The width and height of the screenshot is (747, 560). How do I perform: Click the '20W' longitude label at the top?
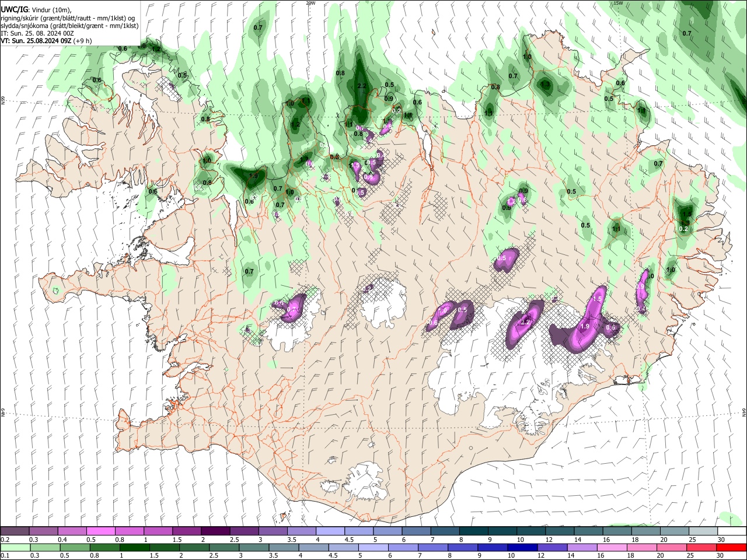(x=310, y=3)
